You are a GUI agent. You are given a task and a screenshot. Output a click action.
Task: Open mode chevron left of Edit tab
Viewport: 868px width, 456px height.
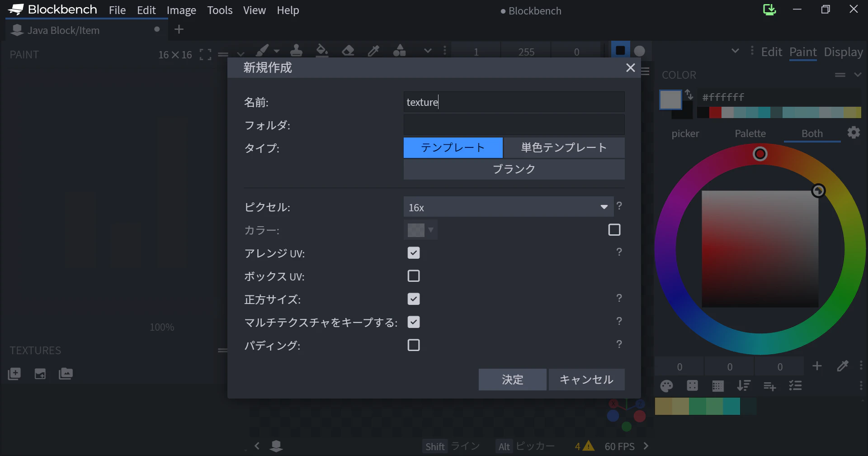tap(735, 51)
